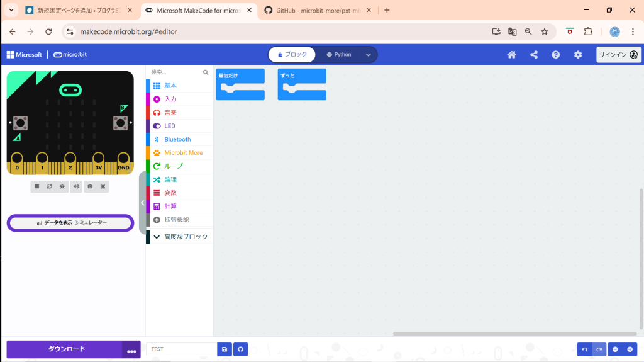This screenshot has width=644, height=362.
Task: Expand the 高度なブロック section
Action: 180,237
